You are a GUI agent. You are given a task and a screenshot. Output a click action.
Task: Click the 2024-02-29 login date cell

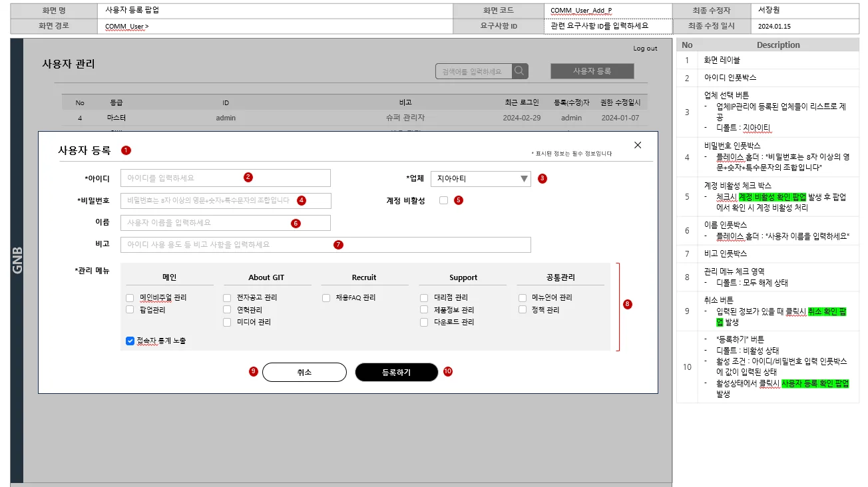(522, 118)
